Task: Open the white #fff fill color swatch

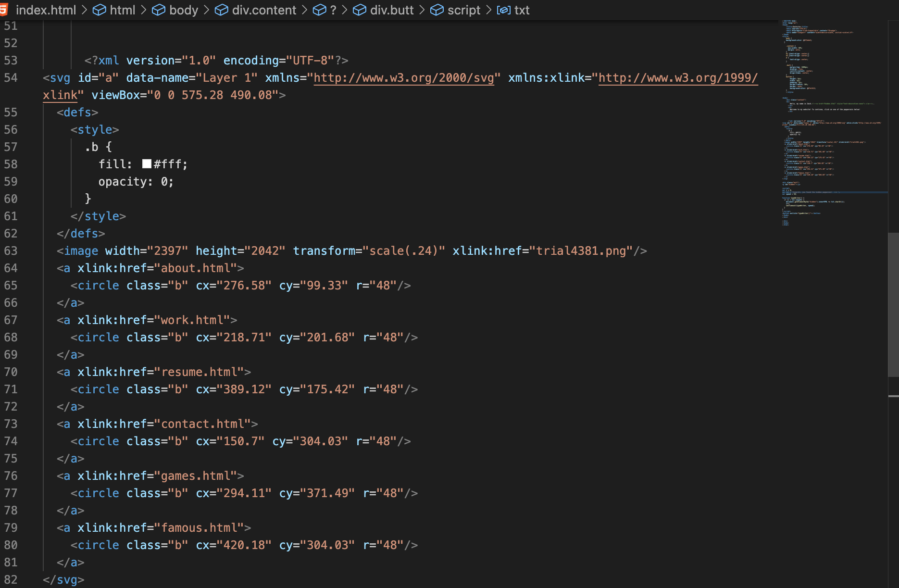Action: [x=147, y=164]
